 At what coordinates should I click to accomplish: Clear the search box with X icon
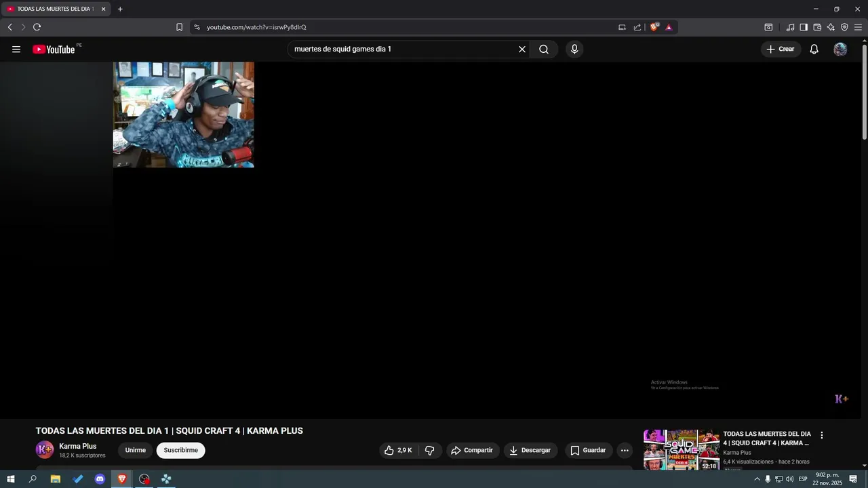522,49
